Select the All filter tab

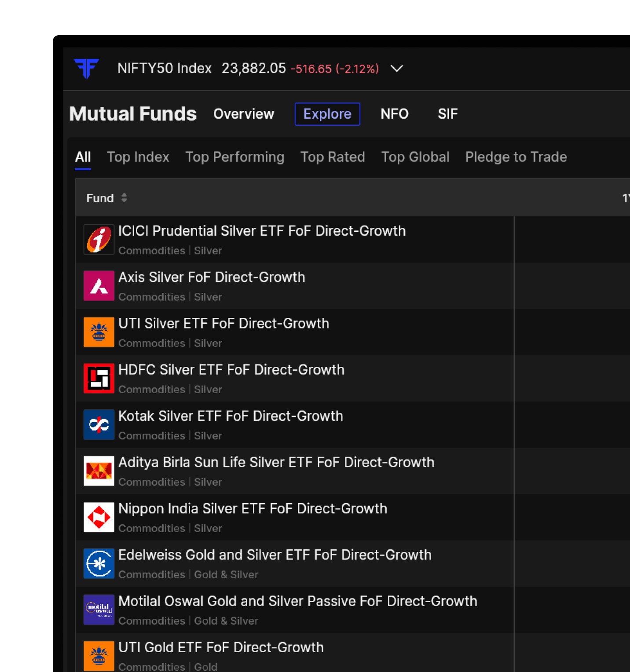tap(83, 157)
